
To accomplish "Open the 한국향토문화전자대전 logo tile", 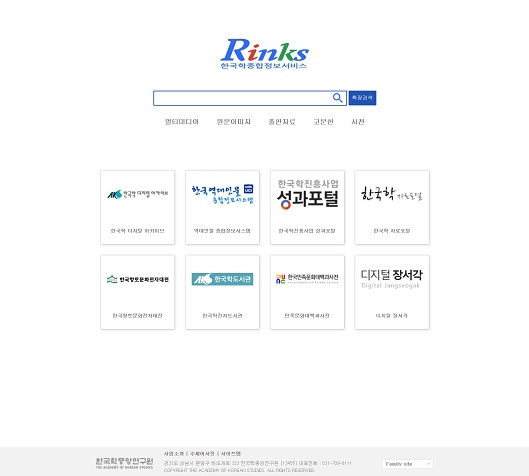I will 138,292.
